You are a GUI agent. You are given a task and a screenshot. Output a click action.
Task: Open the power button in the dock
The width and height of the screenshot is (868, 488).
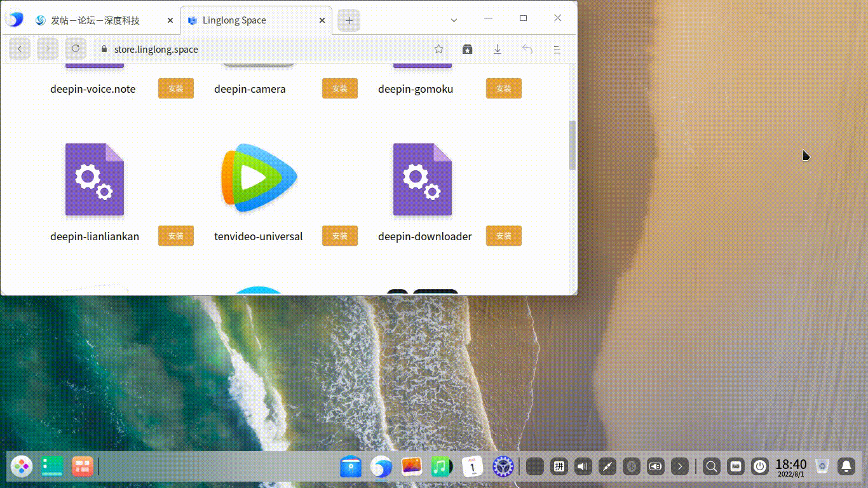click(x=760, y=467)
